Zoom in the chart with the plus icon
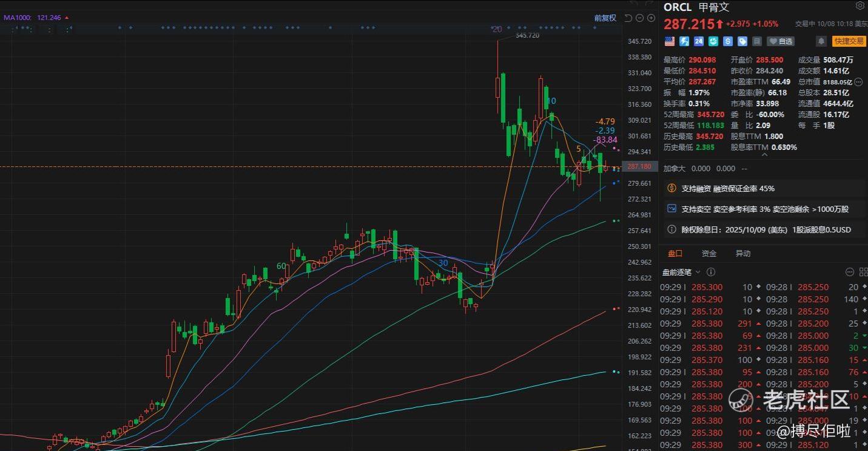Image resolution: width=868 pixels, height=451 pixels. tap(650, 18)
